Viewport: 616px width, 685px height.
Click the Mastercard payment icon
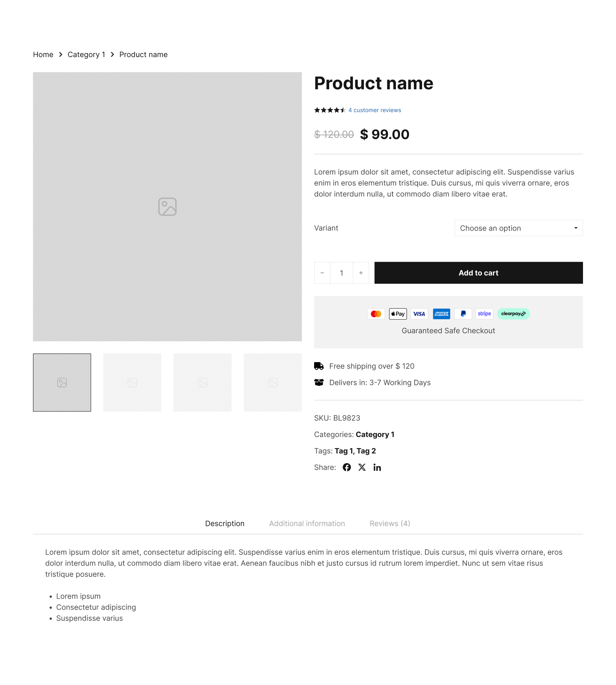[376, 314]
